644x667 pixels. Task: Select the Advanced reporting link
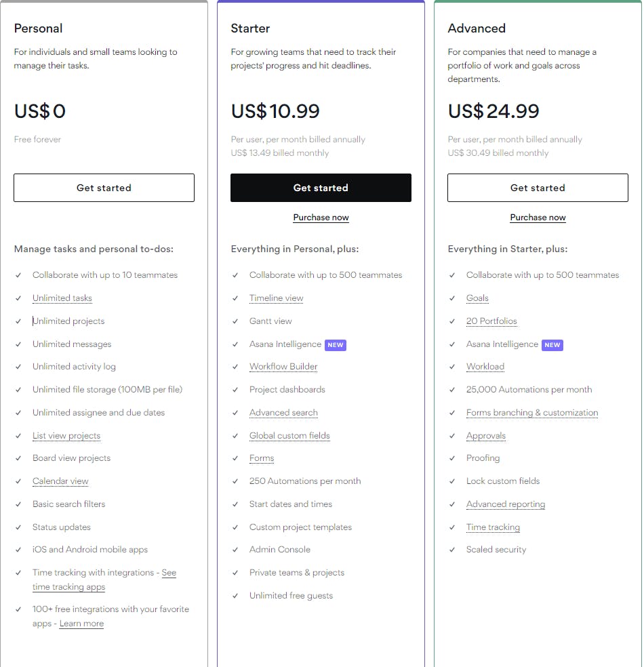tap(506, 504)
